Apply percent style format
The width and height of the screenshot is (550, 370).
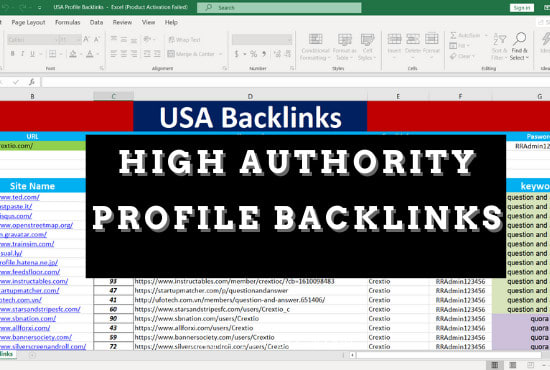254,54
